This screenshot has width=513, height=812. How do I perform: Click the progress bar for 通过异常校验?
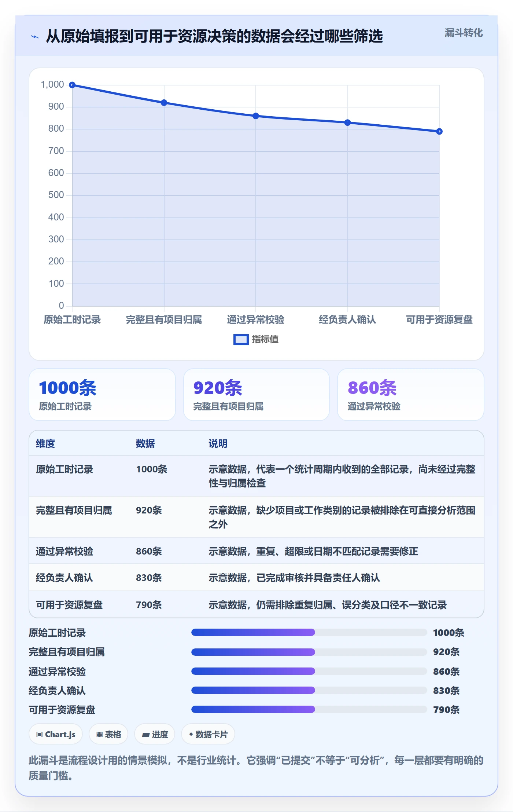point(309,671)
